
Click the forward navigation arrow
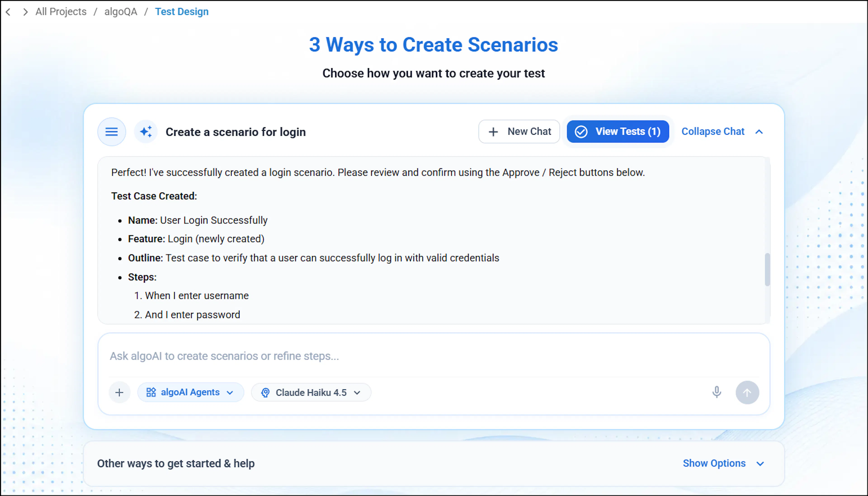click(25, 12)
